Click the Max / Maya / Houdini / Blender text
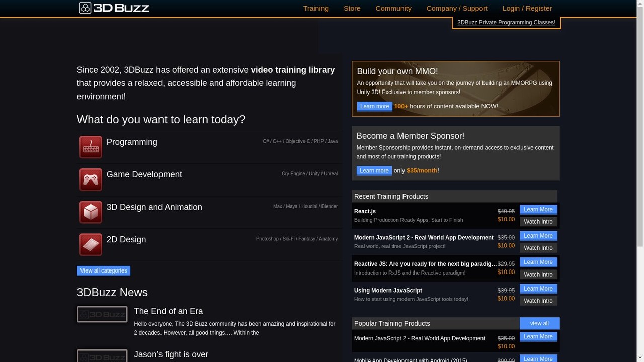Image resolution: width=644 pixels, height=362 pixels. [x=305, y=206]
